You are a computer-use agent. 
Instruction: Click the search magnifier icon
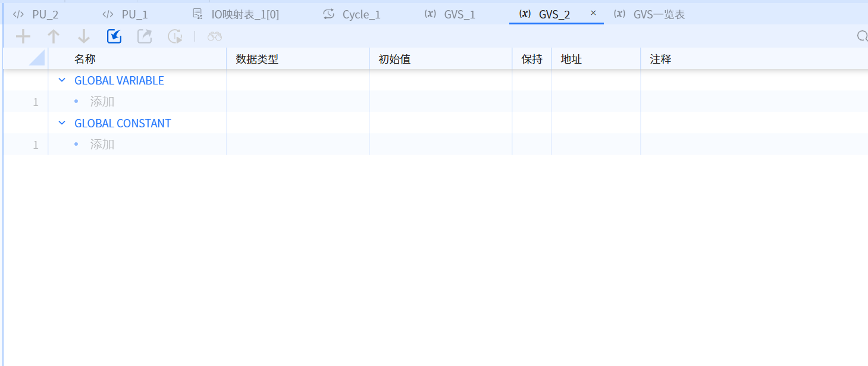coord(862,37)
